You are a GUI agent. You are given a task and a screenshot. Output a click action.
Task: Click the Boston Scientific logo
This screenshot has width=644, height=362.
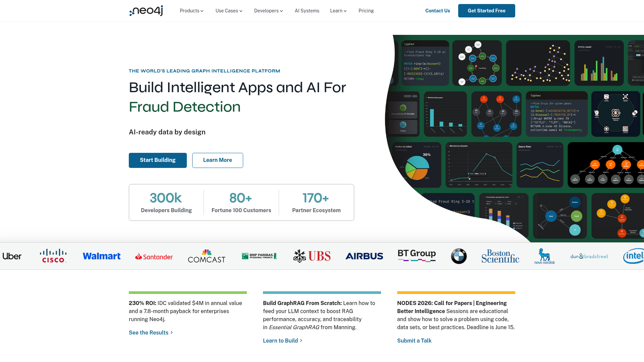(500, 256)
